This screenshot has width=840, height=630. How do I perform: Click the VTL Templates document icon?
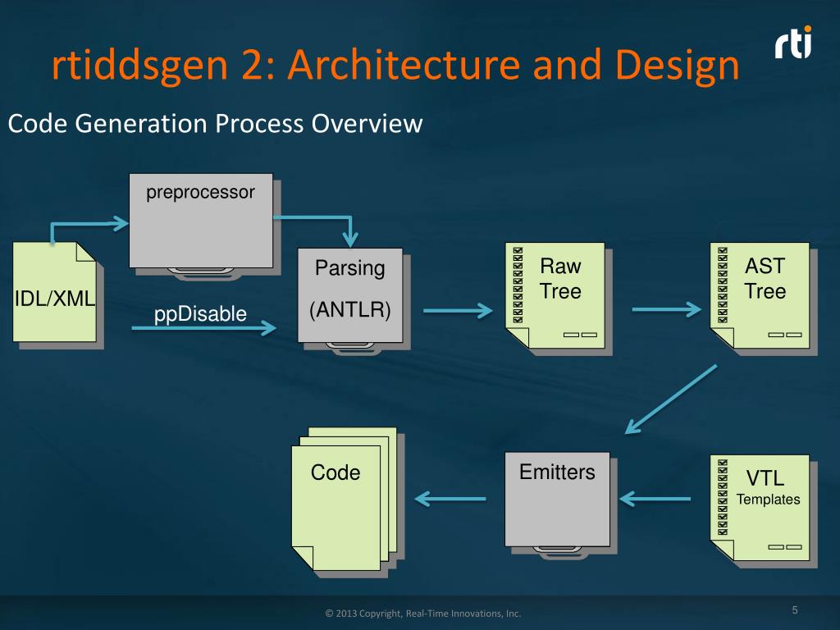tap(760, 508)
